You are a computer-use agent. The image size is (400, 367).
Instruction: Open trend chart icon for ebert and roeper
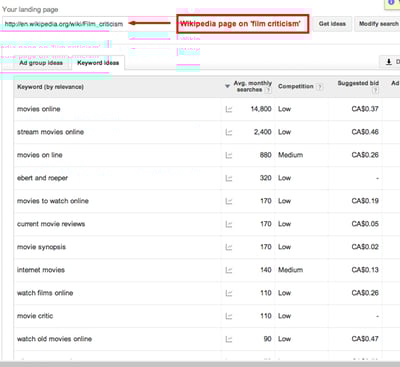click(x=229, y=178)
